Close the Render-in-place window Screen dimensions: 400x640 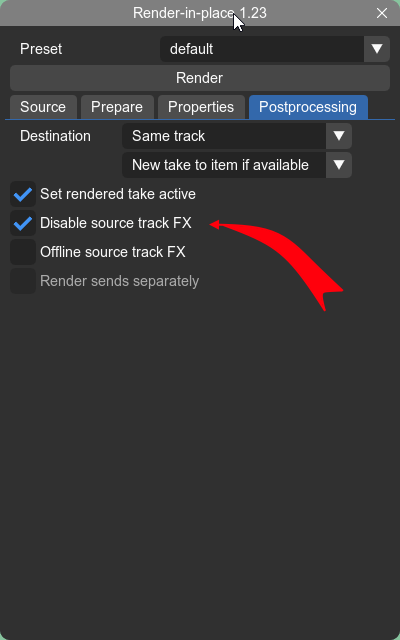point(382,13)
